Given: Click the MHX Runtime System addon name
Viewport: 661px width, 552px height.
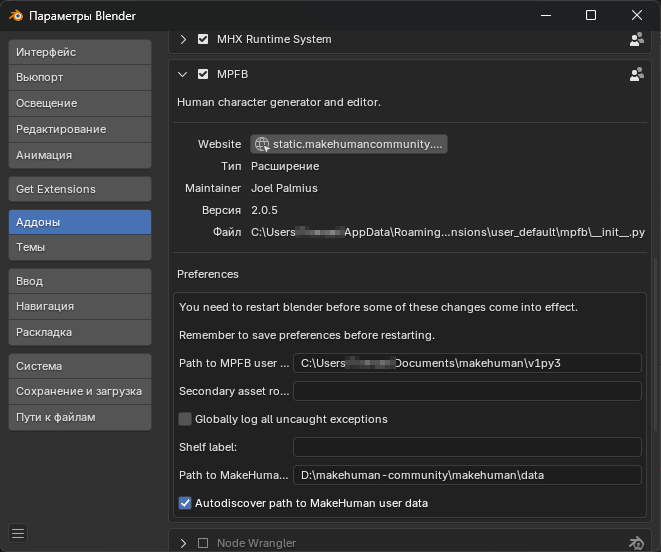Looking at the screenshot, I should pyautogui.click(x=274, y=39).
